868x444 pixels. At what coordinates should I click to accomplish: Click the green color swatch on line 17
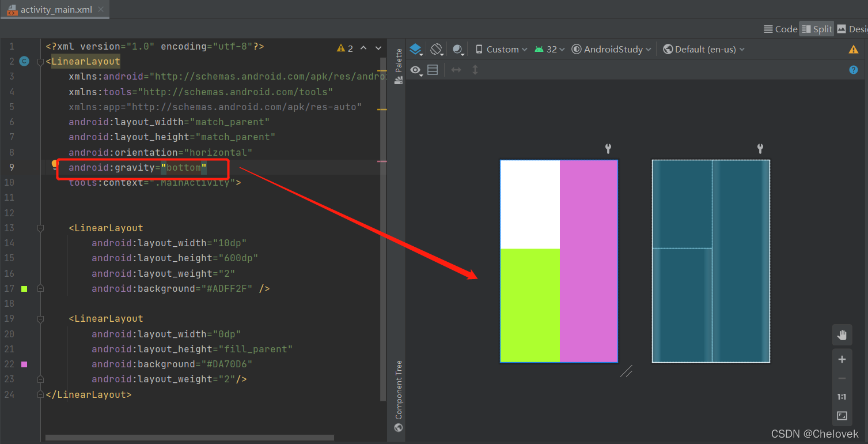click(24, 288)
